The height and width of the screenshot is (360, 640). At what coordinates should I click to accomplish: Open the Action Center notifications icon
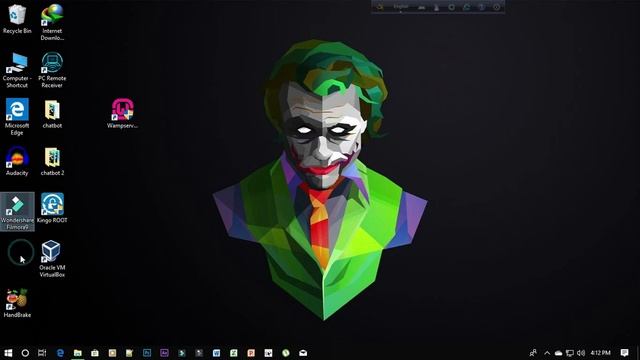click(624, 353)
